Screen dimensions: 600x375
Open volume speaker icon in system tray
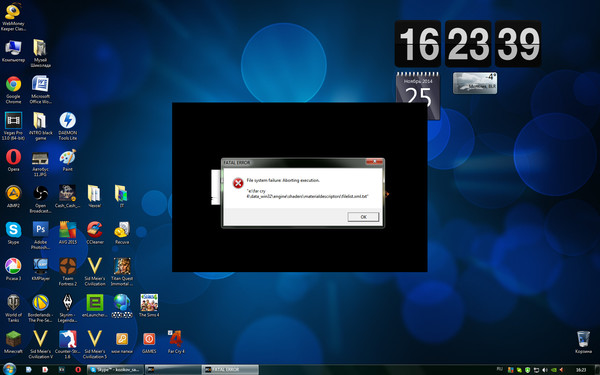pos(545,370)
